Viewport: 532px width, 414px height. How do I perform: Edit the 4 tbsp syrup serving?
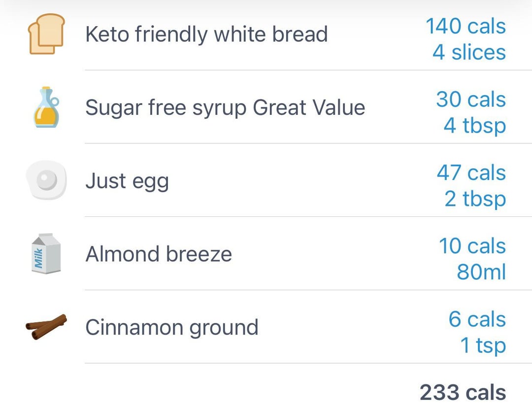click(x=474, y=126)
